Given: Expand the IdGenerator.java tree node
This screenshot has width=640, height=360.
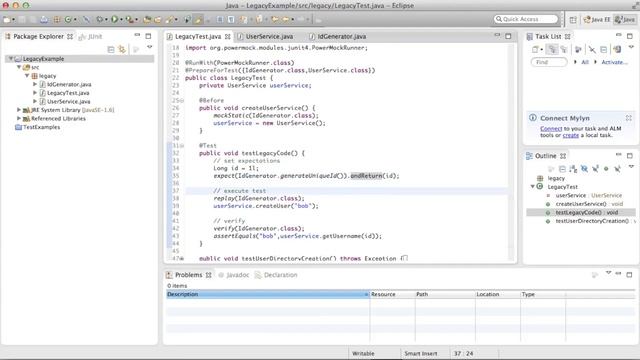Looking at the screenshot, I should coord(35,84).
